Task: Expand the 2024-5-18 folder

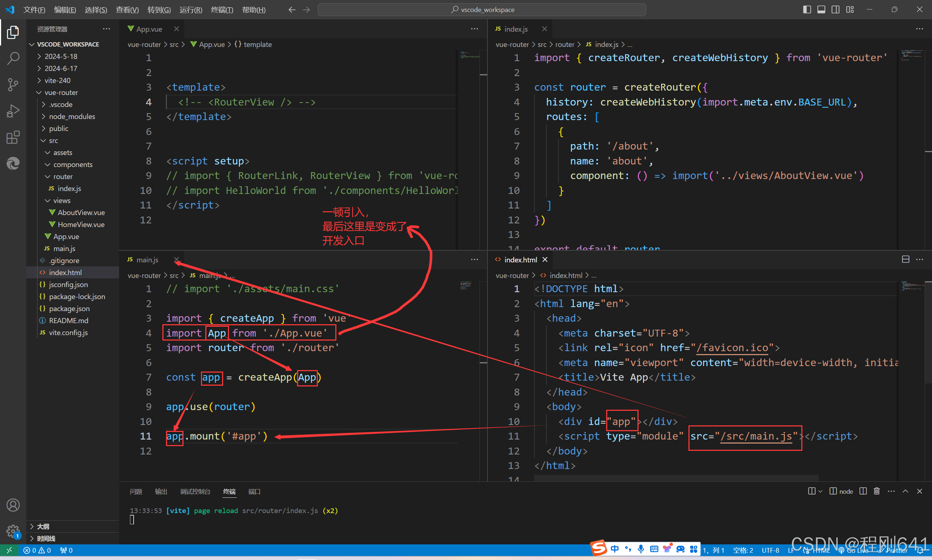Action: click(61, 56)
